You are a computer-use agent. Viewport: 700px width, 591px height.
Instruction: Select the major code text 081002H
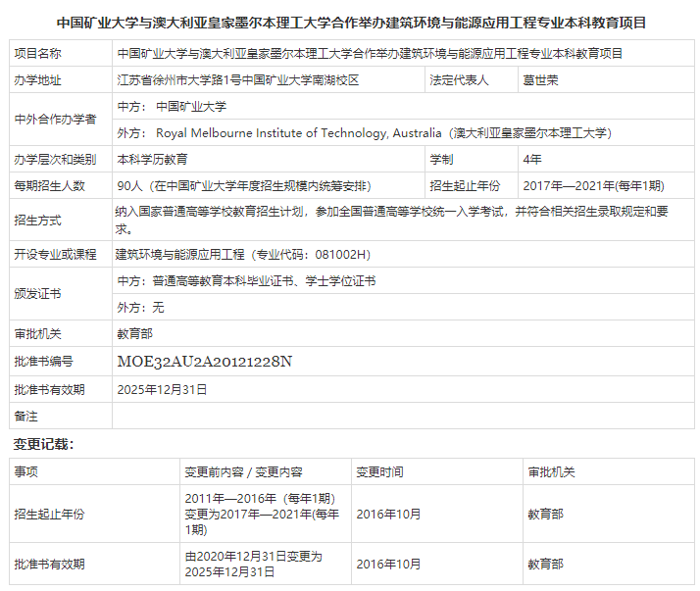click(x=340, y=255)
